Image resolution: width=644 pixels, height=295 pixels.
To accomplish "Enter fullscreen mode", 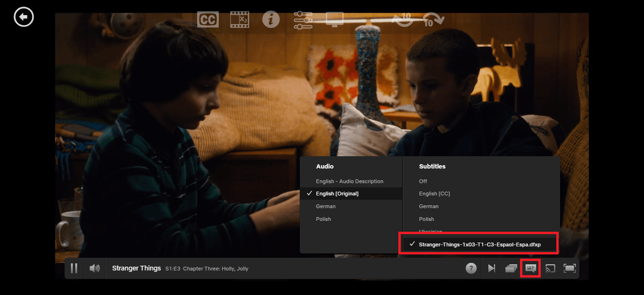I will 570,268.
